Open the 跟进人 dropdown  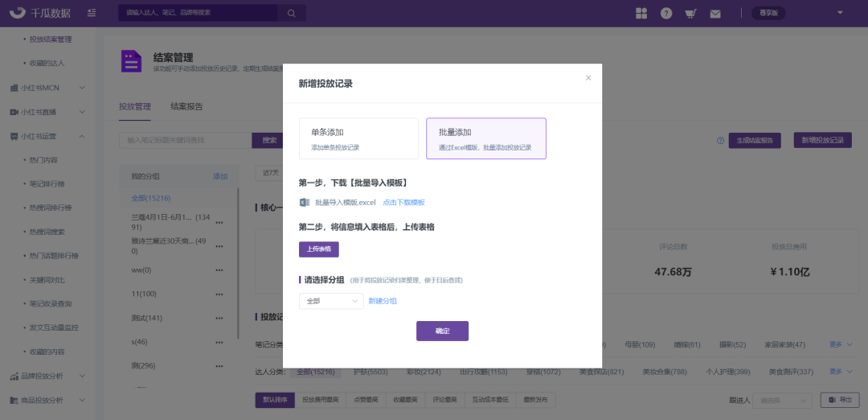coord(783,400)
